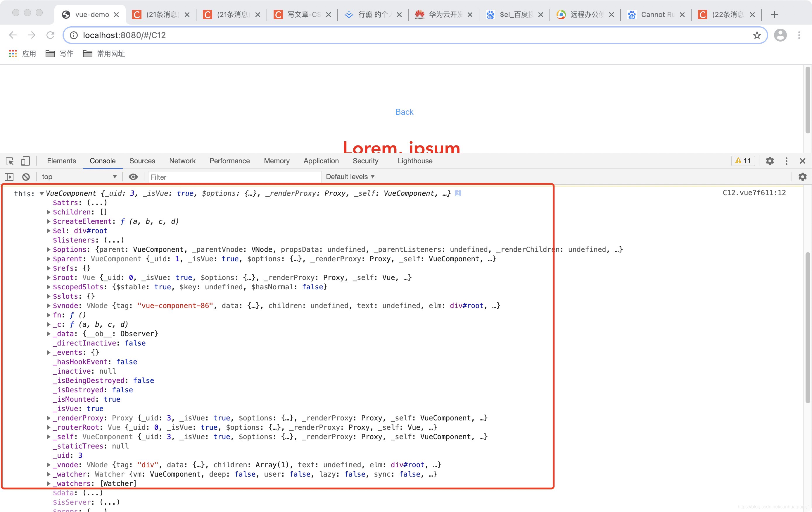Image resolution: width=812 pixels, height=512 pixels.
Task: Open the Default levels dropdown
Action: (x=350, y=177)
